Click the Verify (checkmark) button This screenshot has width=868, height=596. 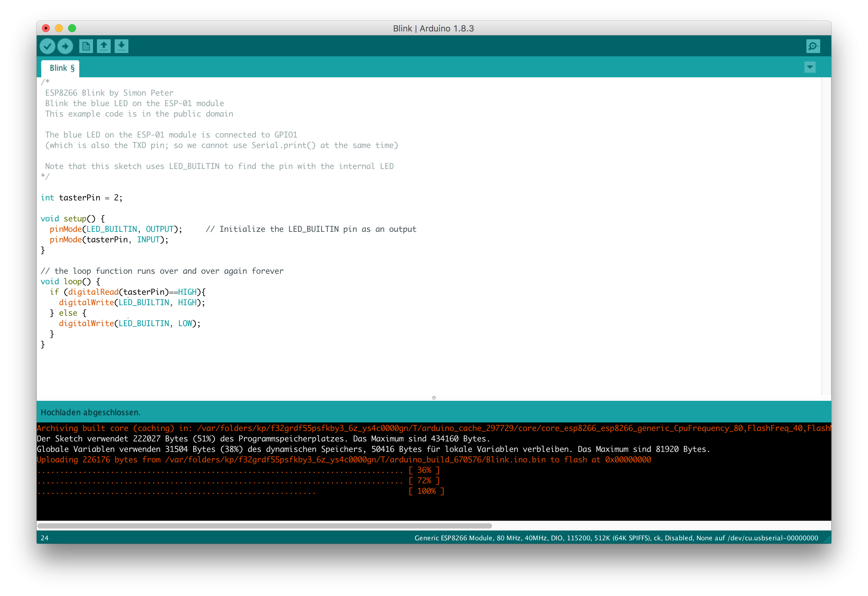[47, 46]
